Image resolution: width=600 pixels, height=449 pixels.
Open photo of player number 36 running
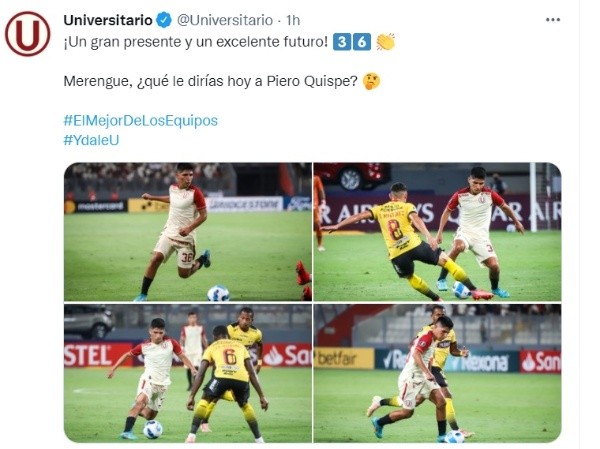coord(188,232)
